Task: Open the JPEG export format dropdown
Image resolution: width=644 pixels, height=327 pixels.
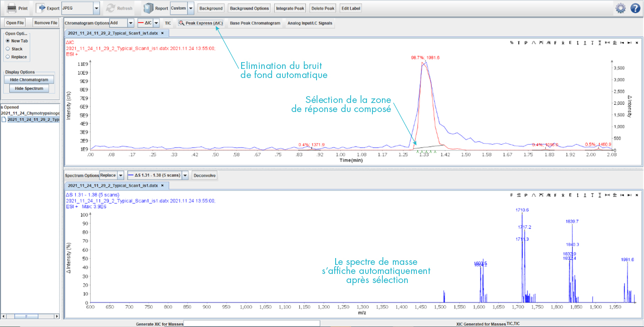Action: pos(95,8)
